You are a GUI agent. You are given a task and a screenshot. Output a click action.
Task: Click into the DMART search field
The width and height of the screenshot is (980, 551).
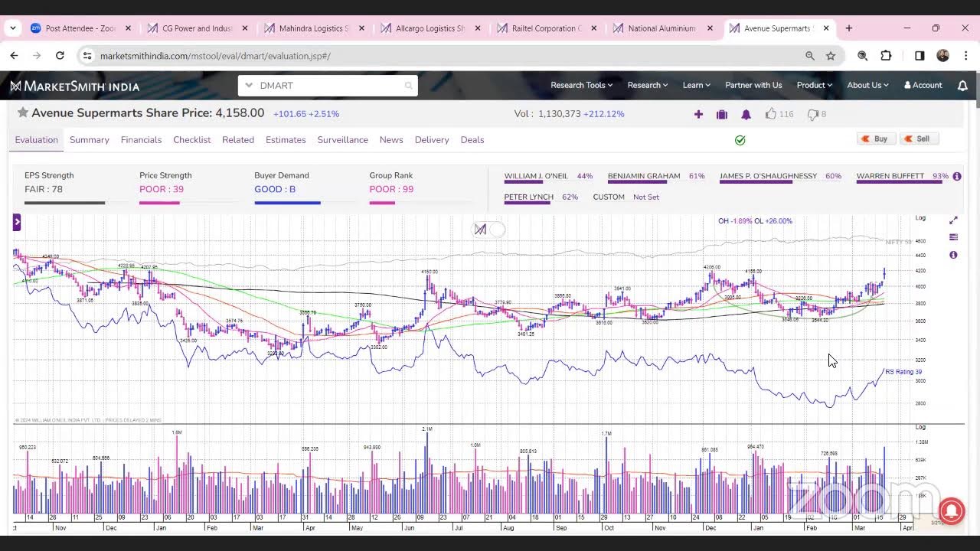tap(329, 86)
